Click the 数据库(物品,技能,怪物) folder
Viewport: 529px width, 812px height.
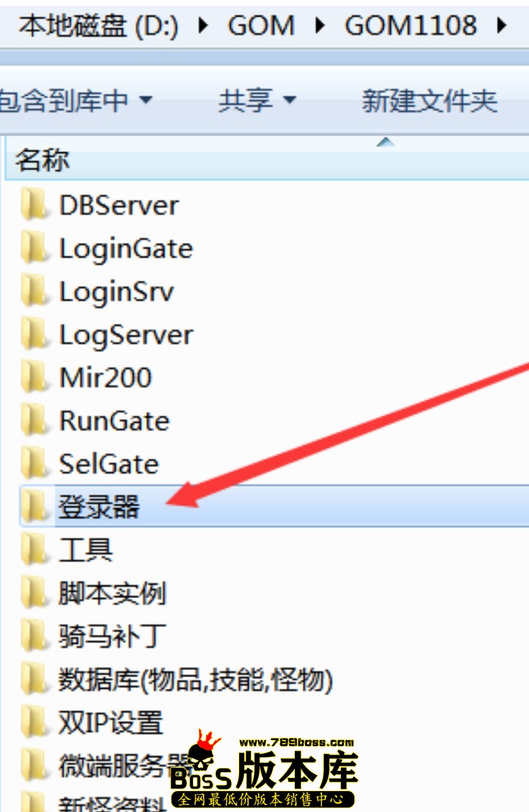(177, 680)
